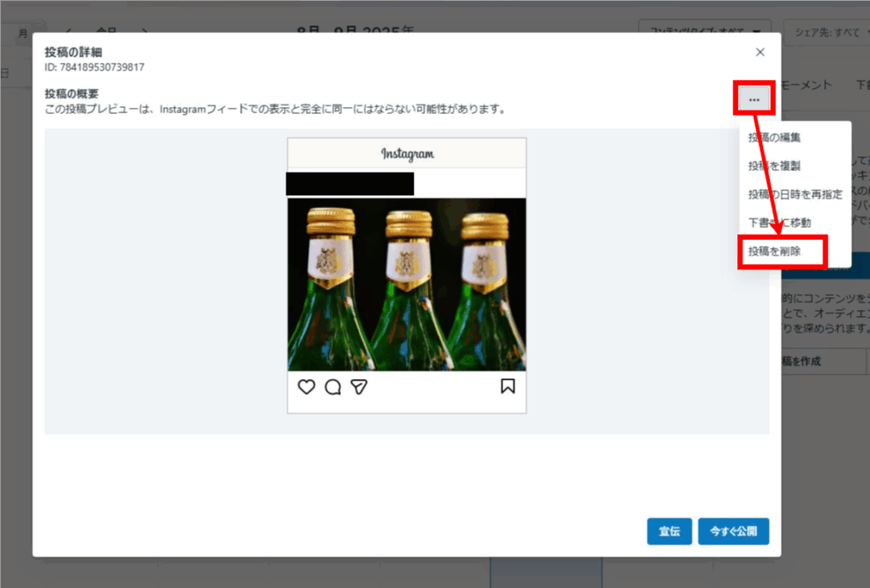Click the bookmark save icon
Screen dimensions: 870x588
[x=507, y=387]
